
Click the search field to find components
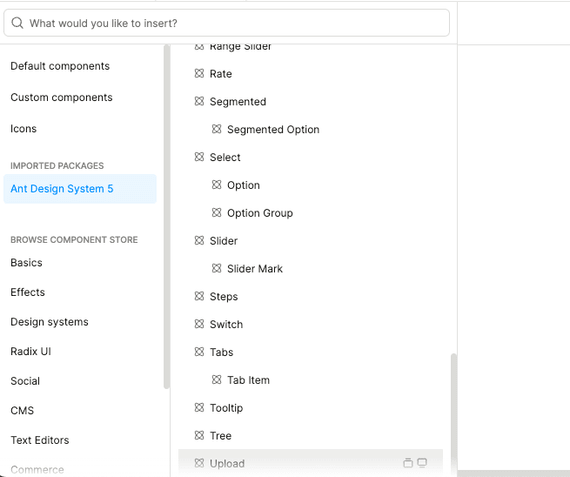226,23
